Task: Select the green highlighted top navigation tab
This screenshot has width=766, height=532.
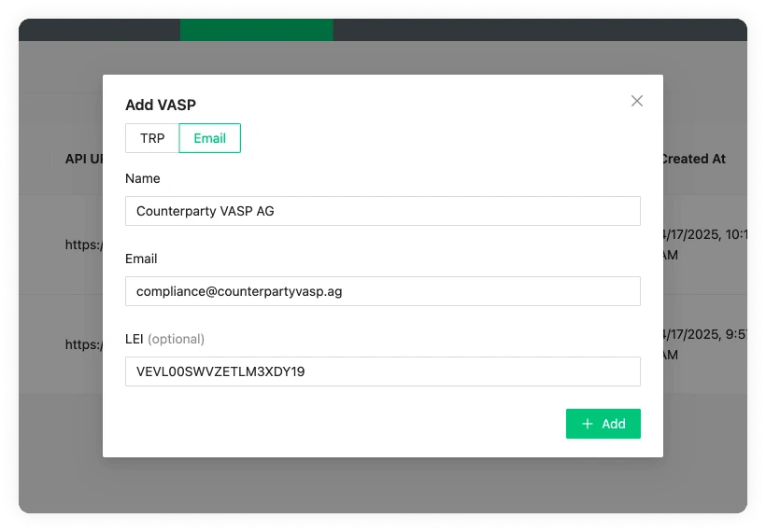Action: 256,30
